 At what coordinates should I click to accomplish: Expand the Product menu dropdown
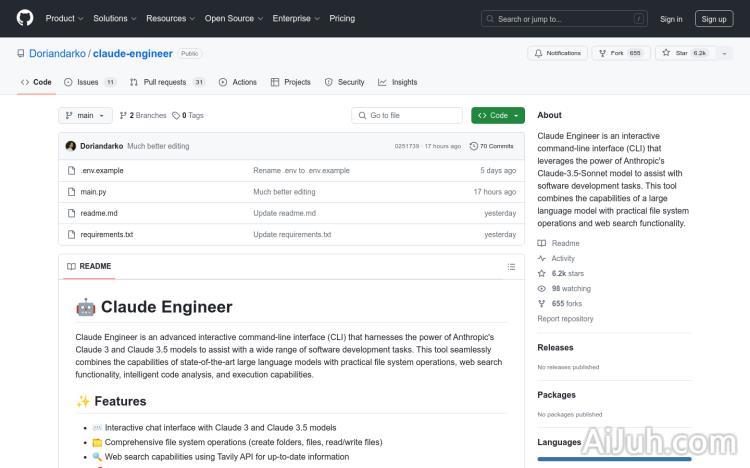click(x=64, y=18)
